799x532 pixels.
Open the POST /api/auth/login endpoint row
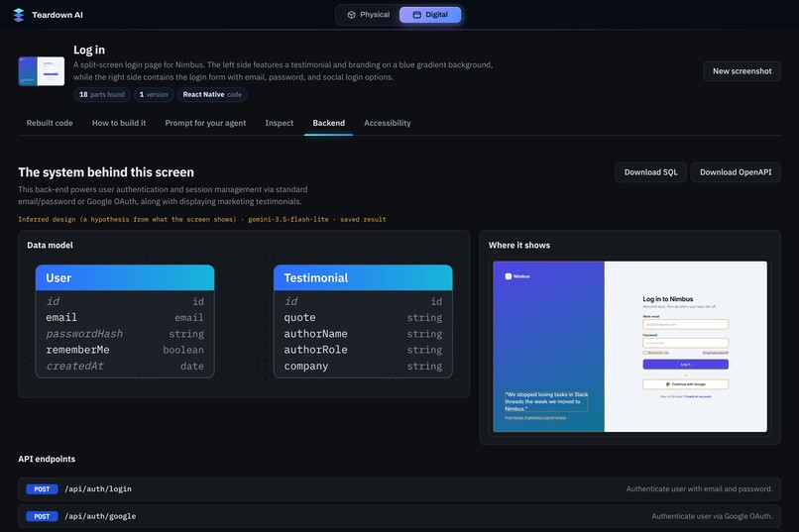point(399,489)
